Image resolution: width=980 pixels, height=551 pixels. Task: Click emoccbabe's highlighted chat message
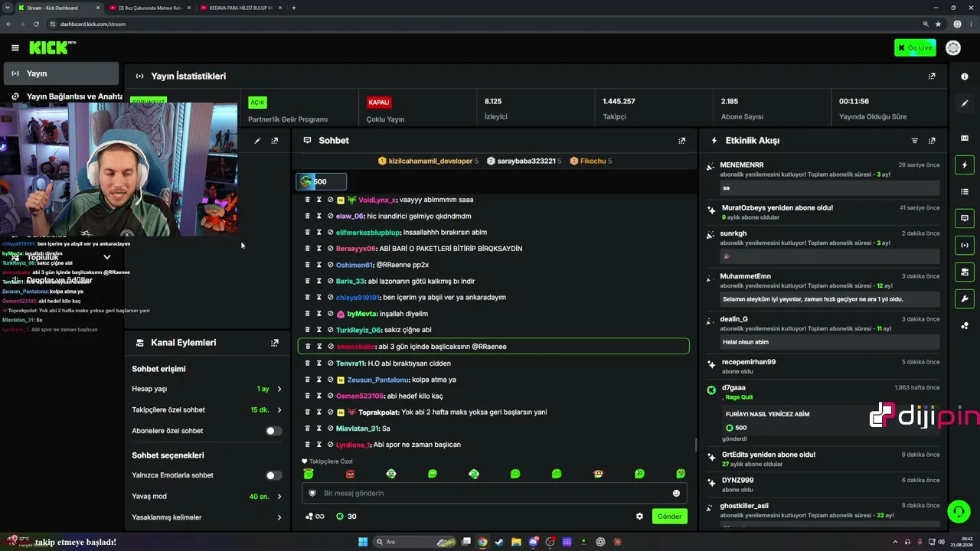click(x=493, y=347)
